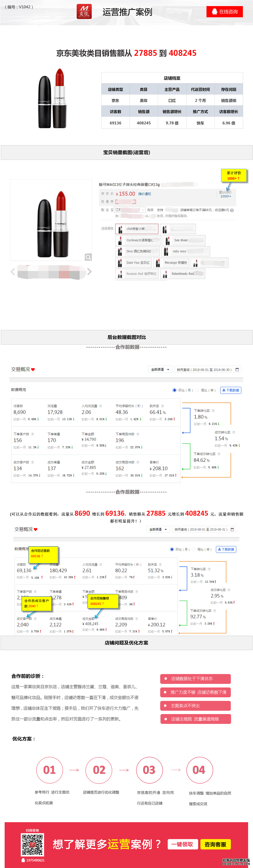Choose the chili秀智小辣 color option

137,229
